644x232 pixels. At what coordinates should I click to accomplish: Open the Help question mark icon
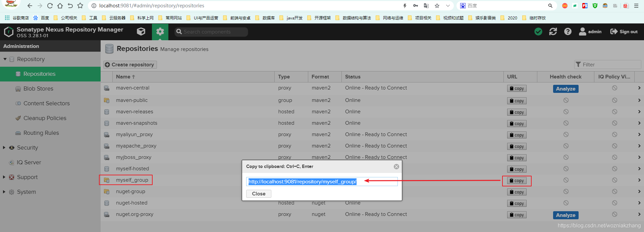point(568,32)
